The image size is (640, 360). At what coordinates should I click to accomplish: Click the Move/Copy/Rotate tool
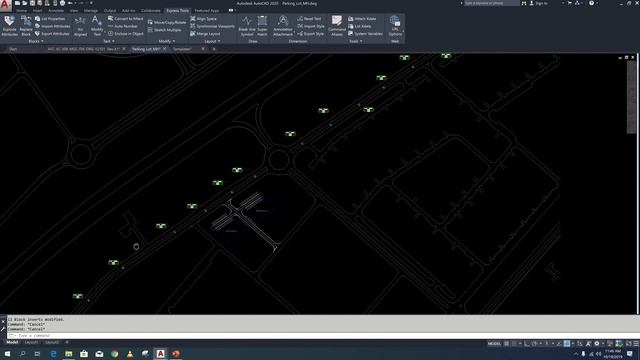click(167, 22)
